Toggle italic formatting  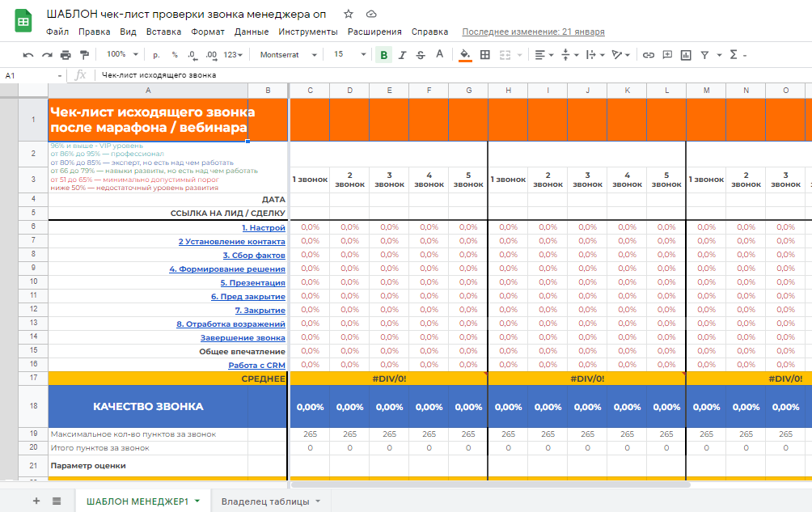403,55
